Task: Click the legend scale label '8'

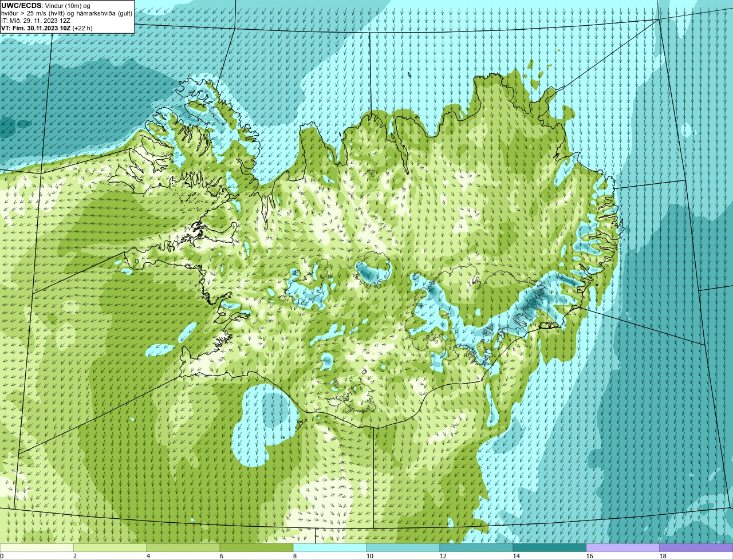Action: click(295, 556)
